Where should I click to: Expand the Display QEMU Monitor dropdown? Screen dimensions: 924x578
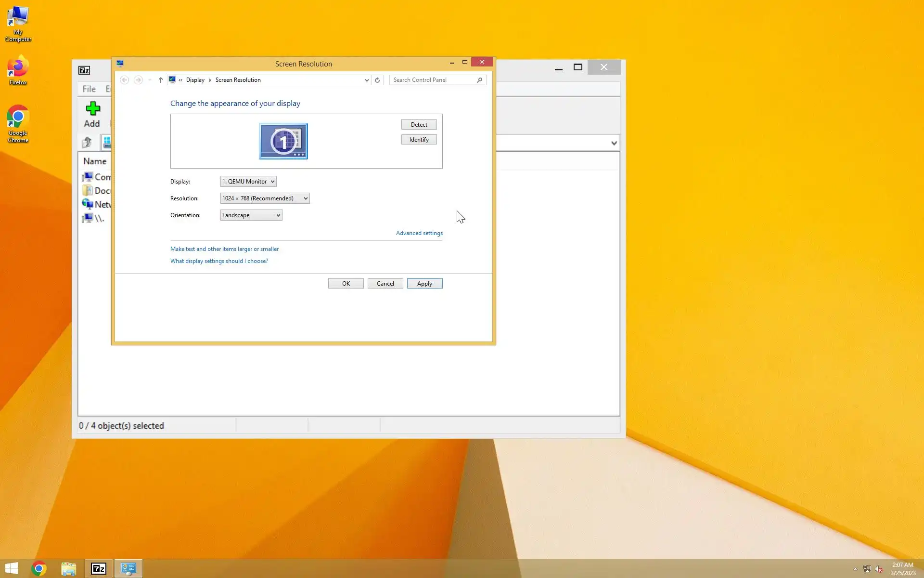pyautogui.click(x=248, y=182)
